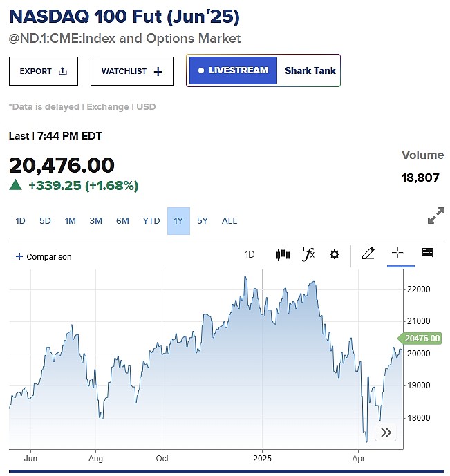Viewport: 450px width, 476px height.
Task: Expand the Comparison add option
Action: point(44,256)
